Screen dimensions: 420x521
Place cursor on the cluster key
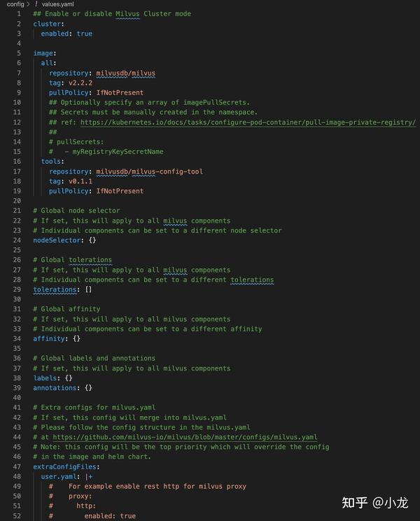[x=47, y=24]
